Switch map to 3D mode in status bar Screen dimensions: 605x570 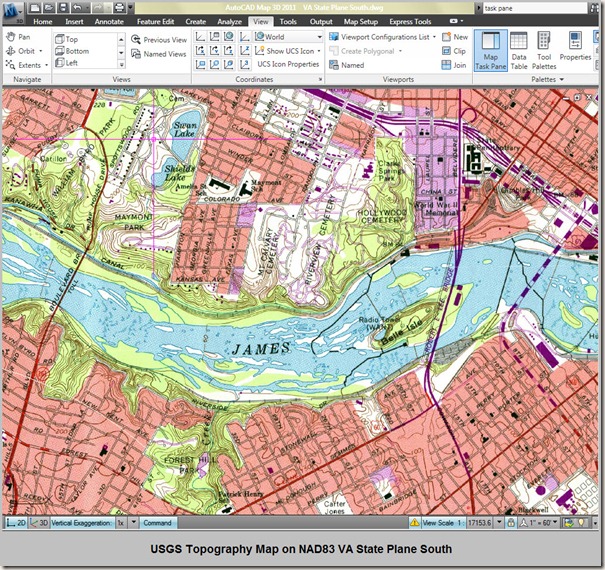click(x=39, y=523)
